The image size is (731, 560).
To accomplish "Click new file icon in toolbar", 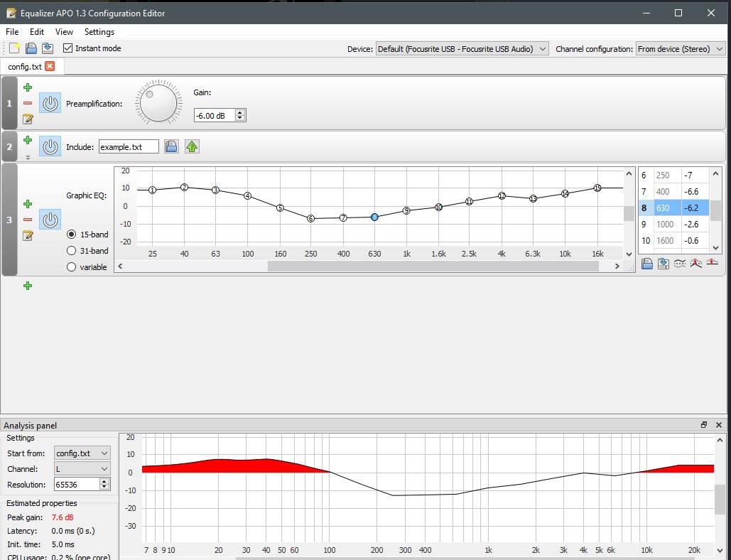I will [x=14, y=48].
